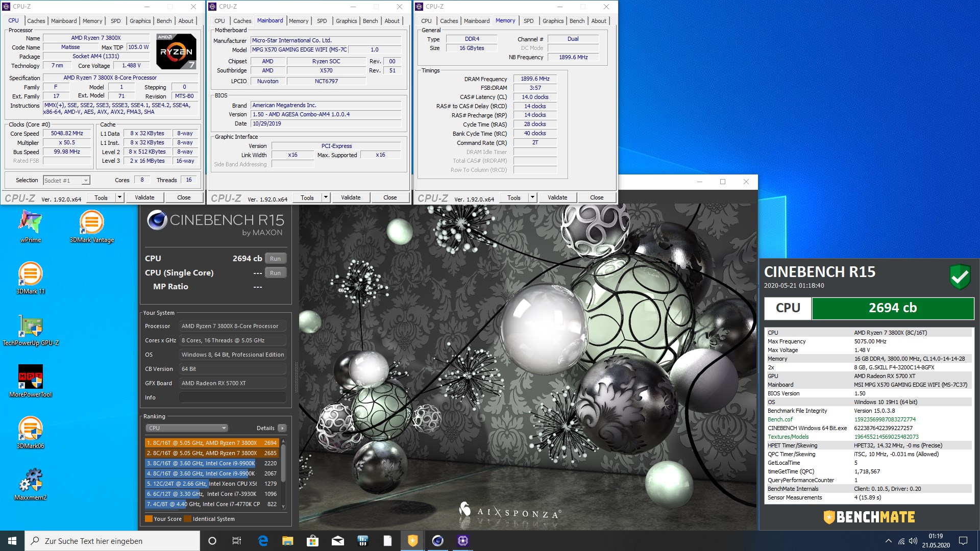Click Close button in Memory CPU-Z window
The width and height of the screenshot is (980, 551).
(597, 197)
